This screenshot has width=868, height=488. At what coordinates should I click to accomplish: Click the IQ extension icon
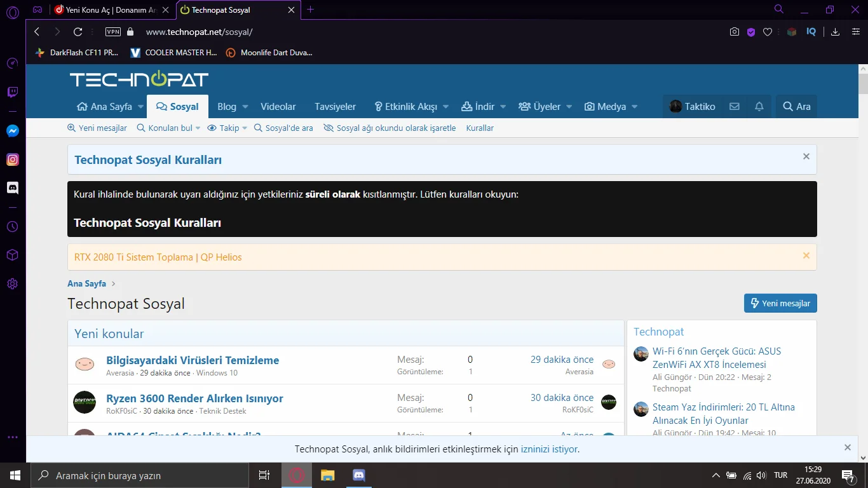(x=811, y=32)
